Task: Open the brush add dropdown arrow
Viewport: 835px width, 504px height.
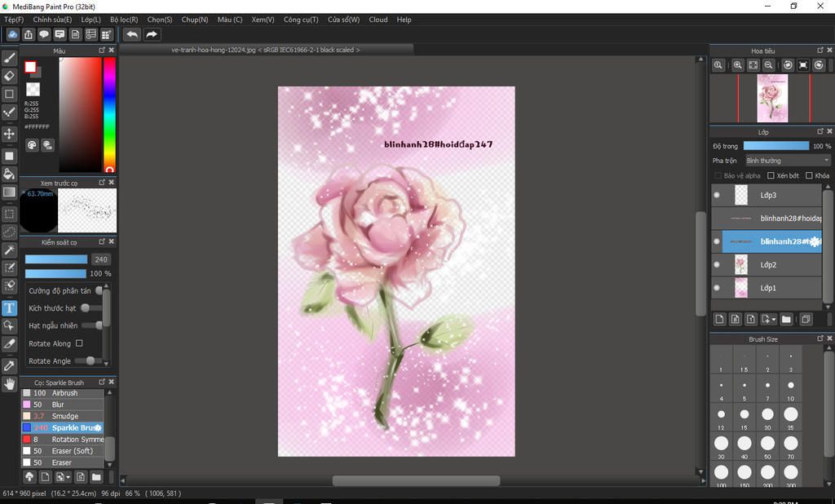Action: (x=68, y=477)
